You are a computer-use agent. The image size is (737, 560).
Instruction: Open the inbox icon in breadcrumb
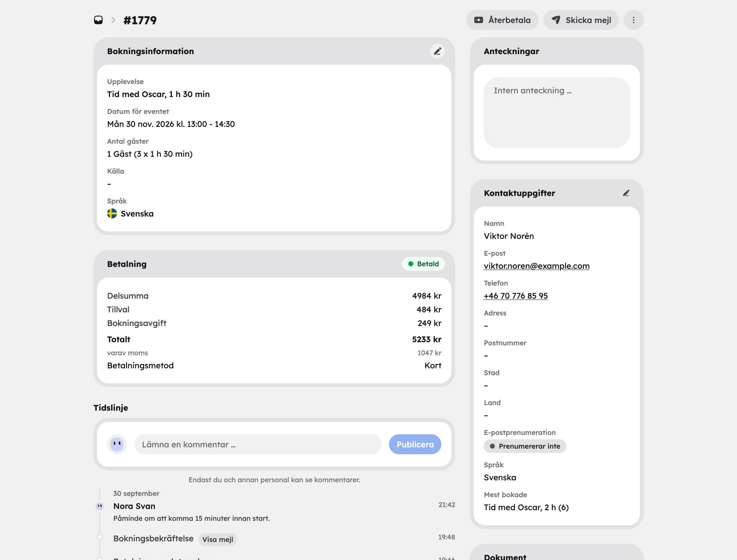tap(98, 20)
